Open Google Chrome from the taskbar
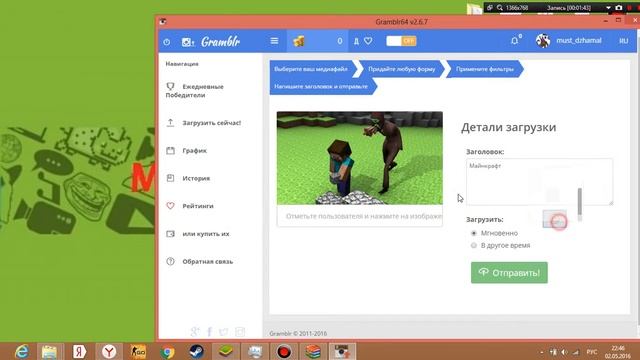This screenshot has width=640, height=360. point(167,351)
